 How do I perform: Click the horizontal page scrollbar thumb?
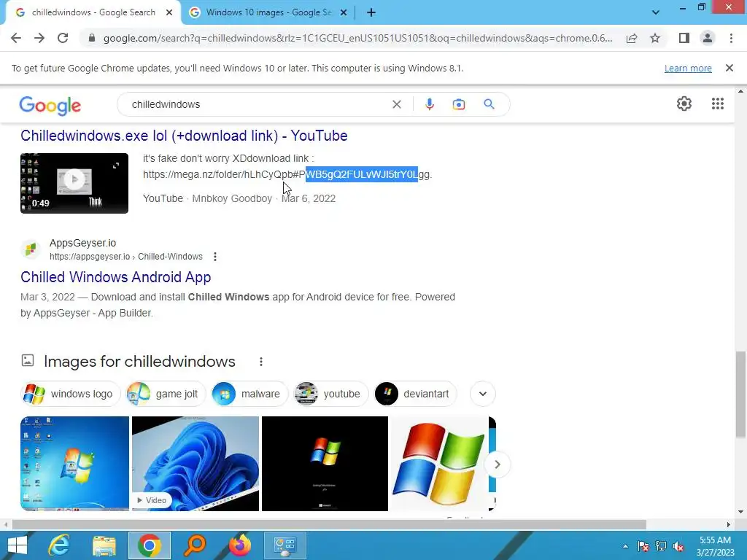tap(329, 525)
